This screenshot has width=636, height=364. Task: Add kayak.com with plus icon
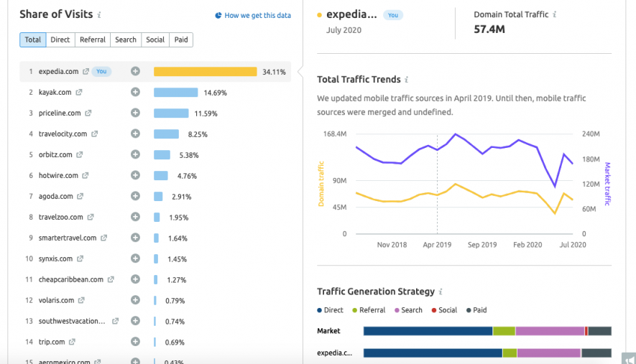pyautogui.click(x=136, y=92)
